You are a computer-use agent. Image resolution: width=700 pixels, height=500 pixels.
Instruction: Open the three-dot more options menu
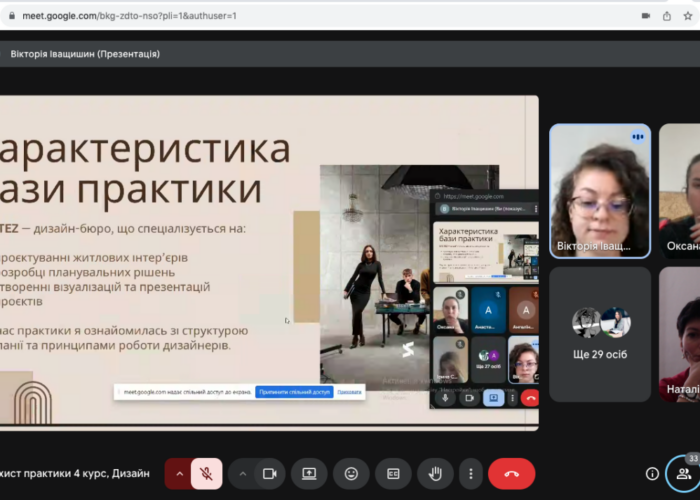470,474
